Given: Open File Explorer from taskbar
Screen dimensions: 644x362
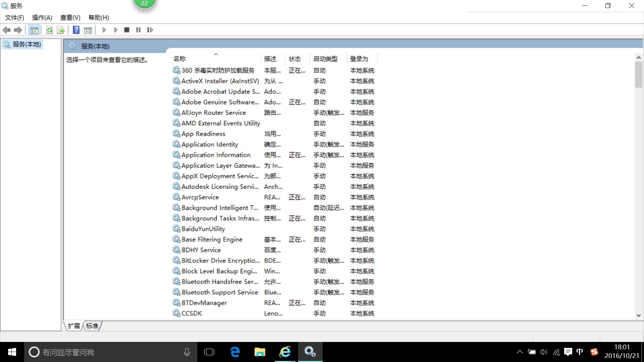Looking at the screenshot, I should (260, 352).
